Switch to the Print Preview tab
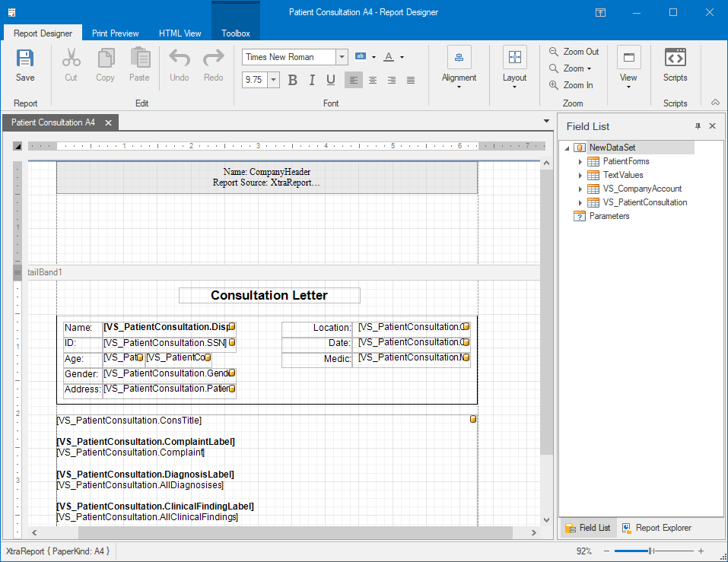This screenshot has width=728, height=562. click(x=115, y=33)
